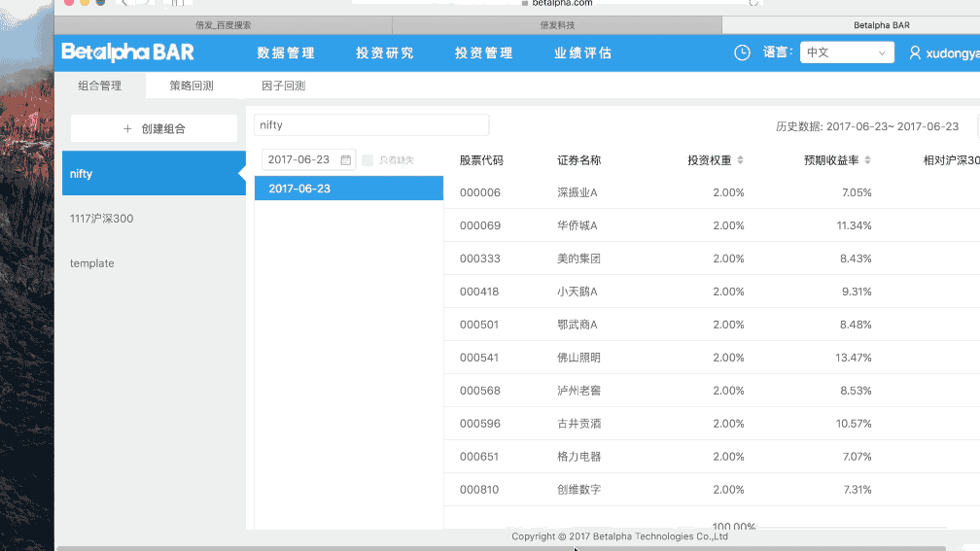The image size is (980, 551).
Task: Click security name 深振业A
Action: pyautogui.click(x=577, y=192)
